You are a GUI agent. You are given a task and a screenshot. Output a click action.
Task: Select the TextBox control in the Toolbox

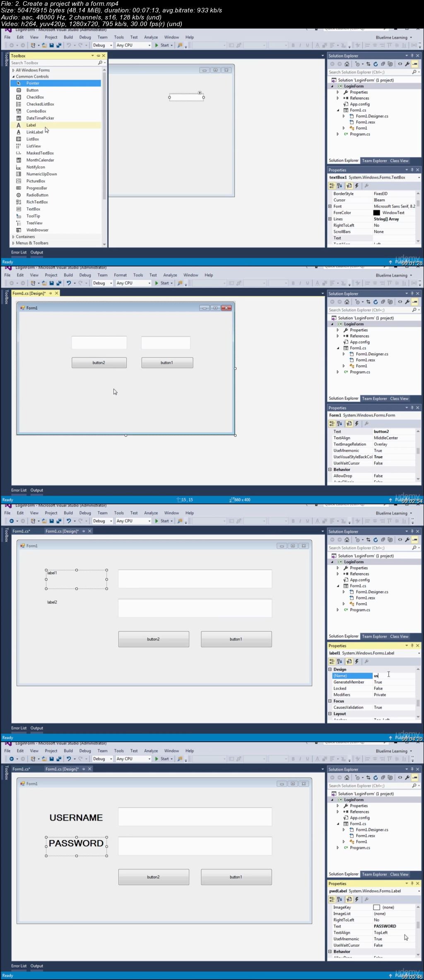click(56, 209)
